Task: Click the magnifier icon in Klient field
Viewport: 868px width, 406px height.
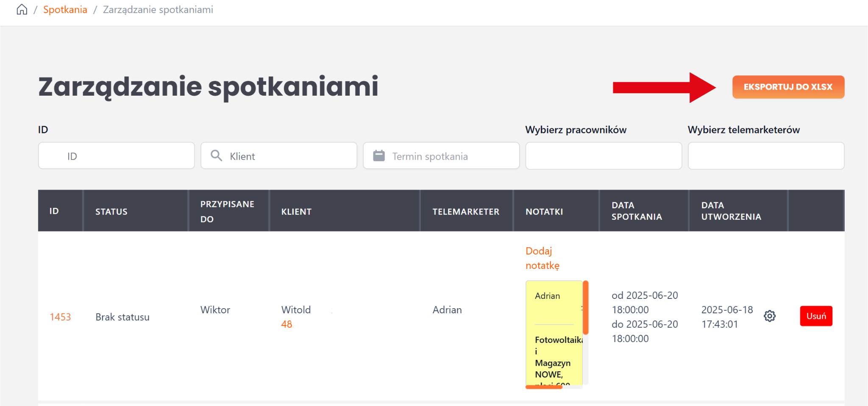Action: point(217,156)
